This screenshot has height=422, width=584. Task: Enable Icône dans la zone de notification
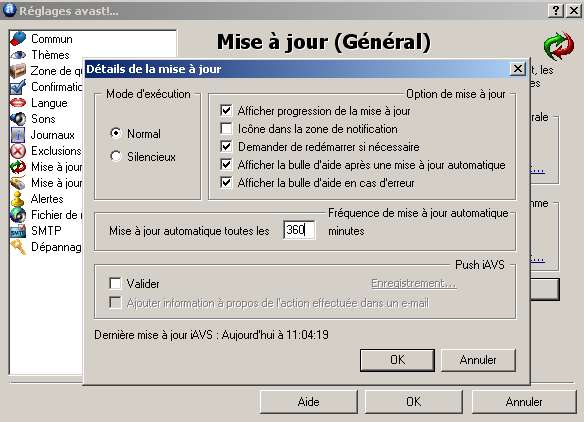226,128
